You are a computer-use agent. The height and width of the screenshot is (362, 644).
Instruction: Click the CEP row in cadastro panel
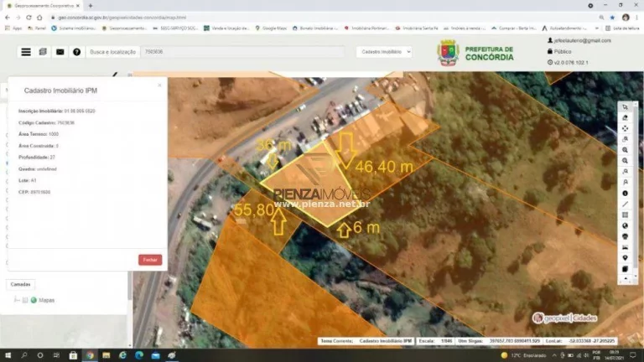coord(34,192)
